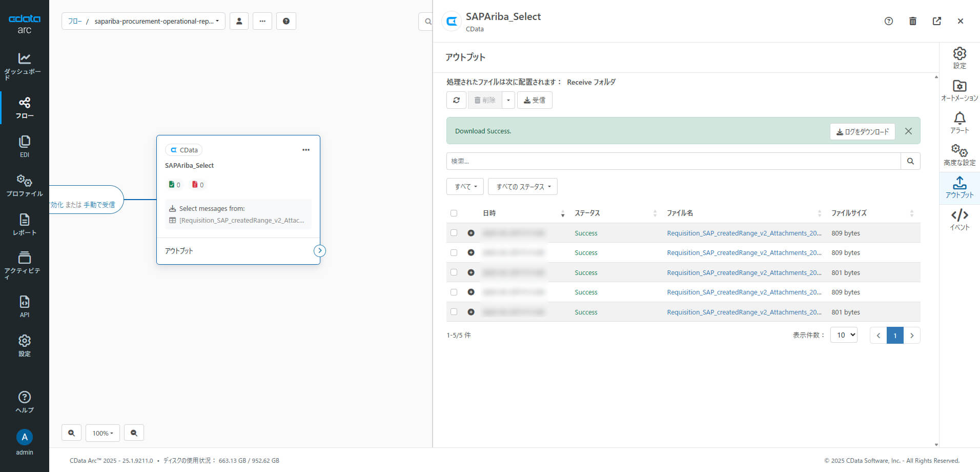980x472 pixels.
Task: Click ログをダウンロード download log button
Action: (863, 131)
